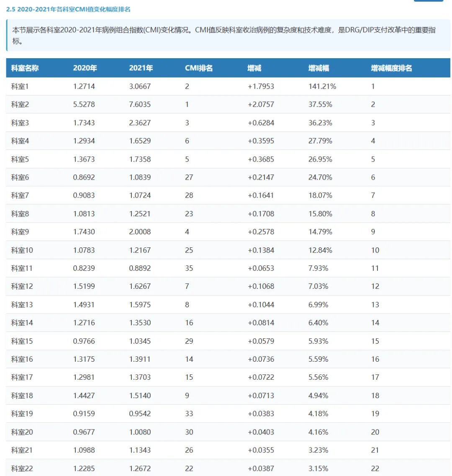Select the row label 科室14
Image resolution: width=452 pixels, height=476 pixels.
pos(22,323)
